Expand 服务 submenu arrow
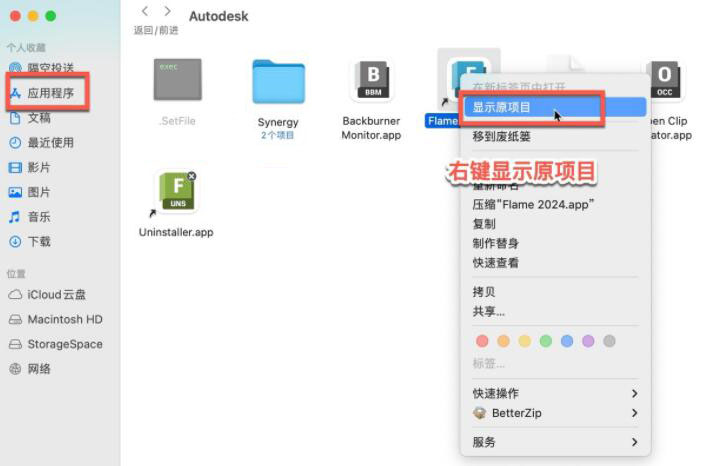The image size is (706, 466). pyautogui.click(x=634, y=442)
